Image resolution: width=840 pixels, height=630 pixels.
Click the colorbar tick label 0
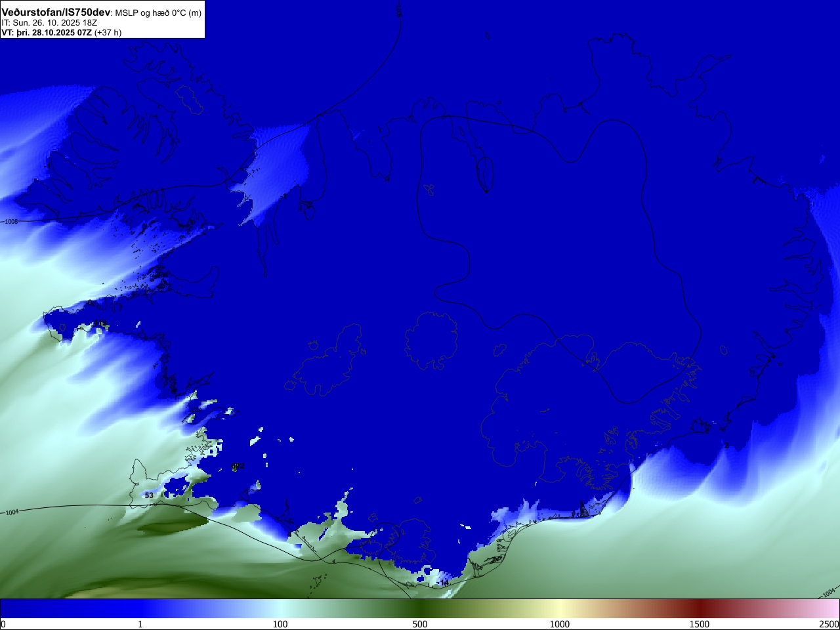coord(3,624)
